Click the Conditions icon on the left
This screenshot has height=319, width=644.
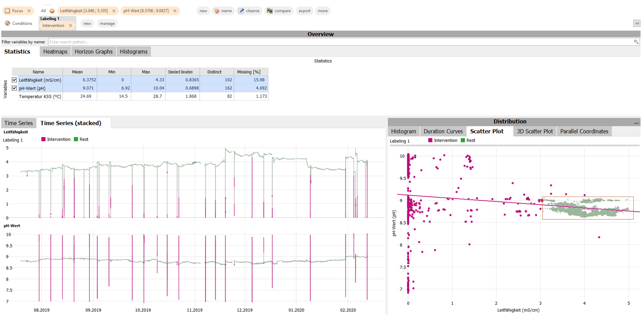coord(7,23)
